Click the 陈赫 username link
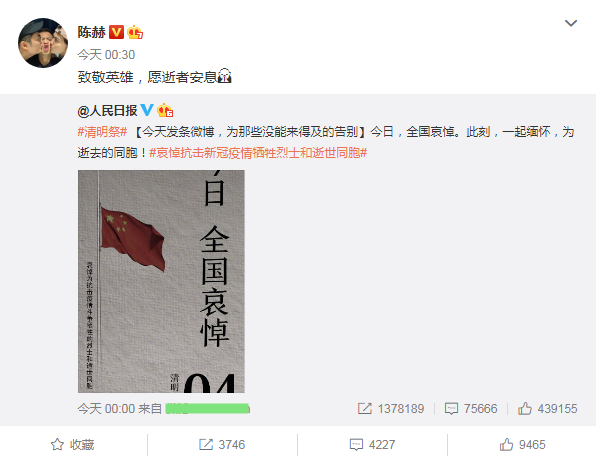Screen dimensions: 596x461 (x=92, y=32)
